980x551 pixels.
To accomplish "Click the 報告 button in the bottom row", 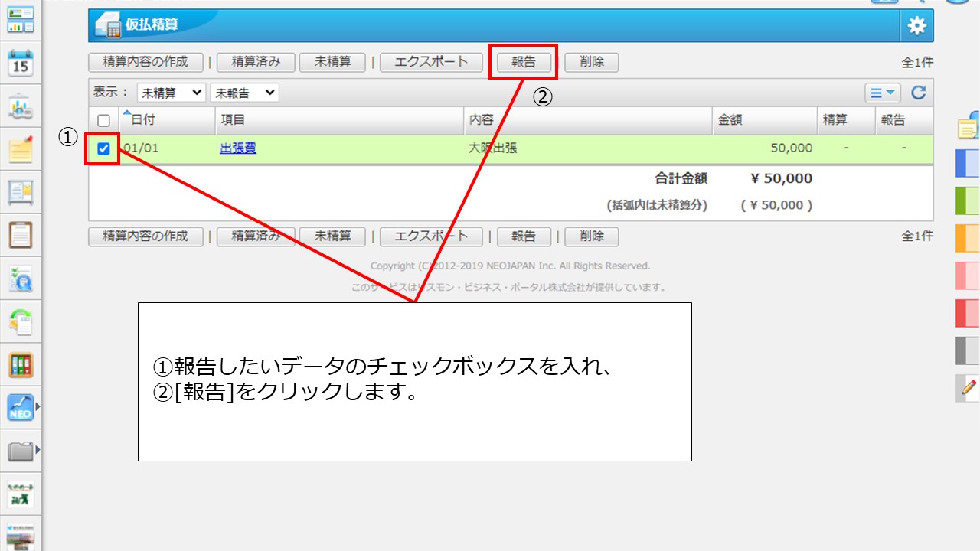I will click(524, 236).
